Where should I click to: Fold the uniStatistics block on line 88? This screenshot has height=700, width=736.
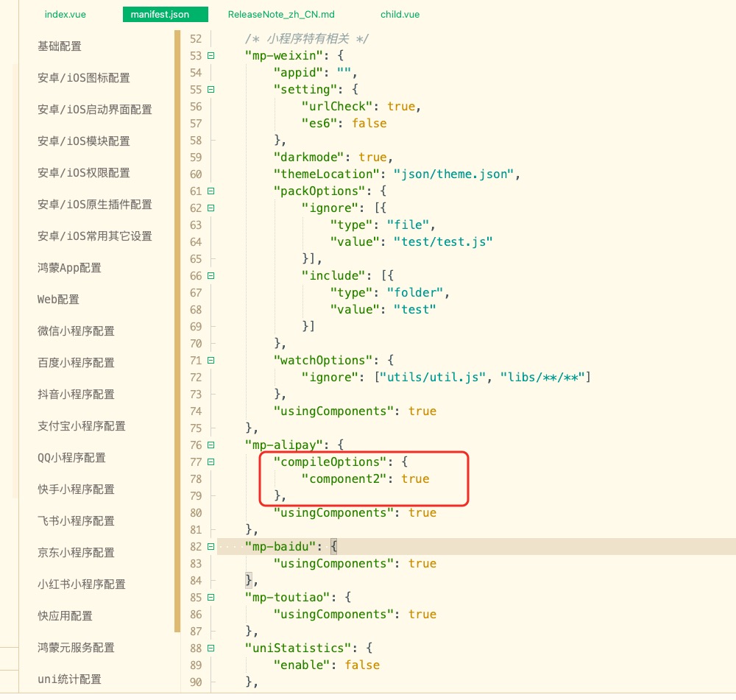[x=211, y=648]
